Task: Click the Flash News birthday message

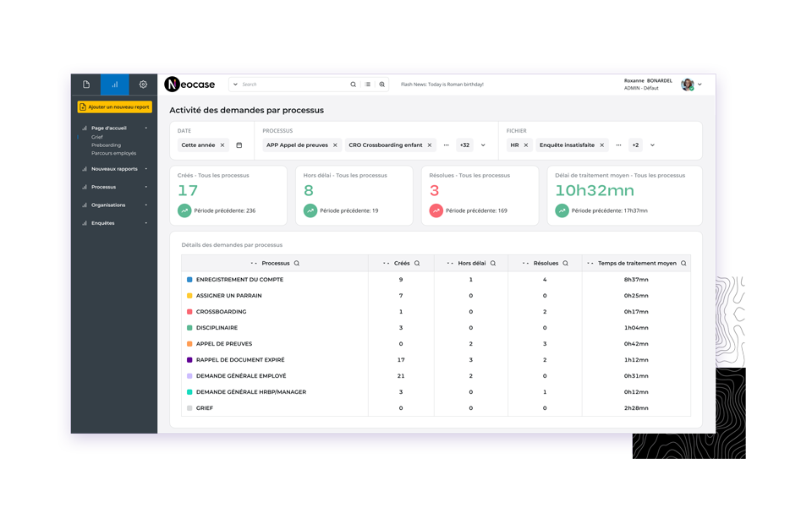Action: 442,85
